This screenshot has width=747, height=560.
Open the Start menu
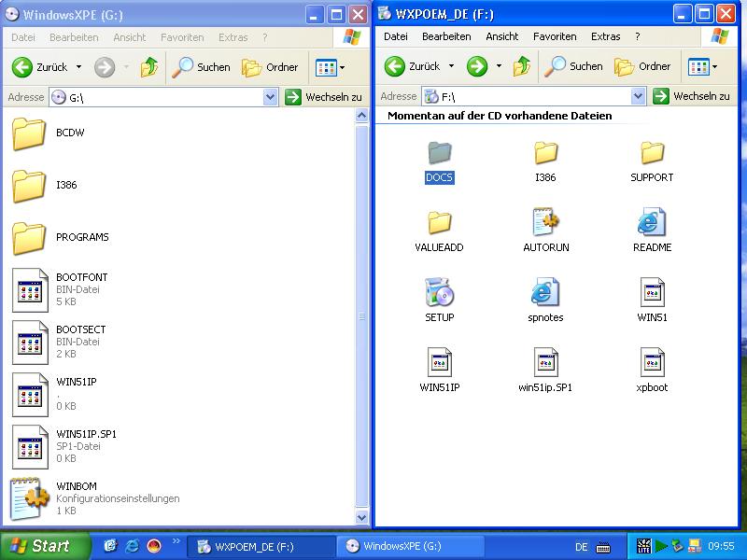point(45,546)
